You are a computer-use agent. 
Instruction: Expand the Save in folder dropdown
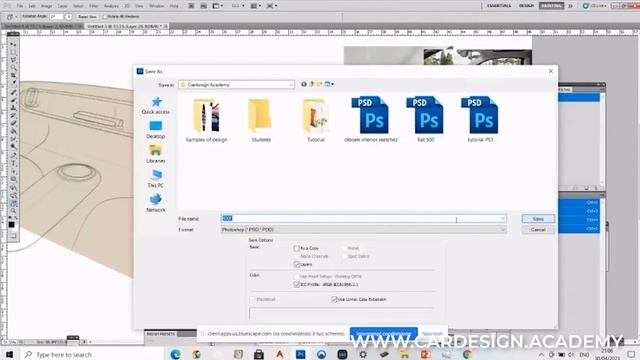(291, 84)
